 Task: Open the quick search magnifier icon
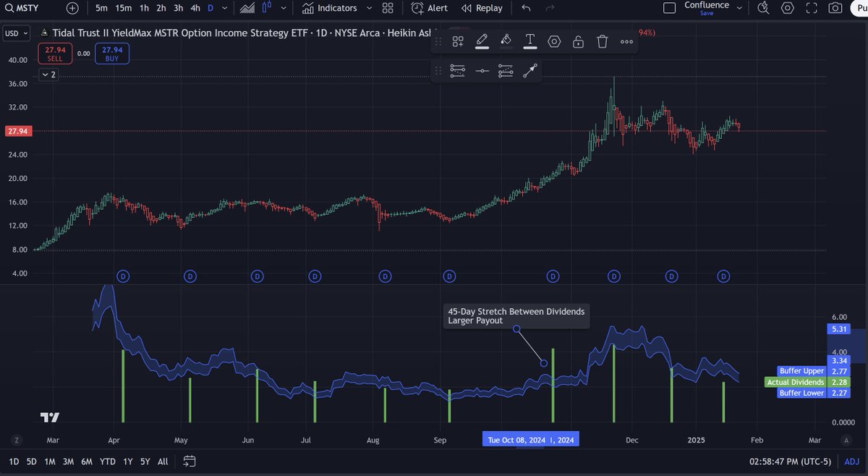(763, 8)
